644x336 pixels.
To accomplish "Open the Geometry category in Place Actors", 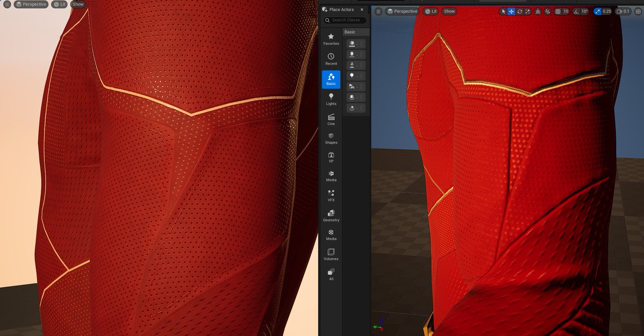I will point(331,216).
